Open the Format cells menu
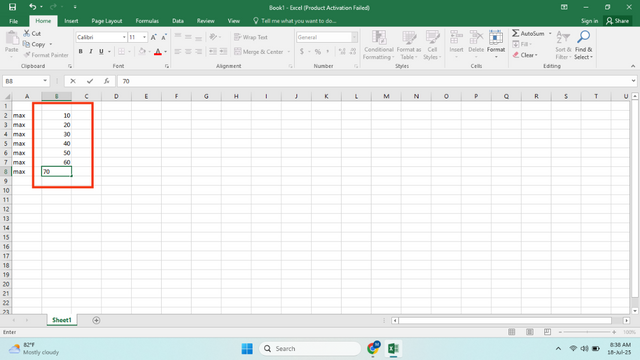This screenshot has height=360, width=640. click(496, 44)
